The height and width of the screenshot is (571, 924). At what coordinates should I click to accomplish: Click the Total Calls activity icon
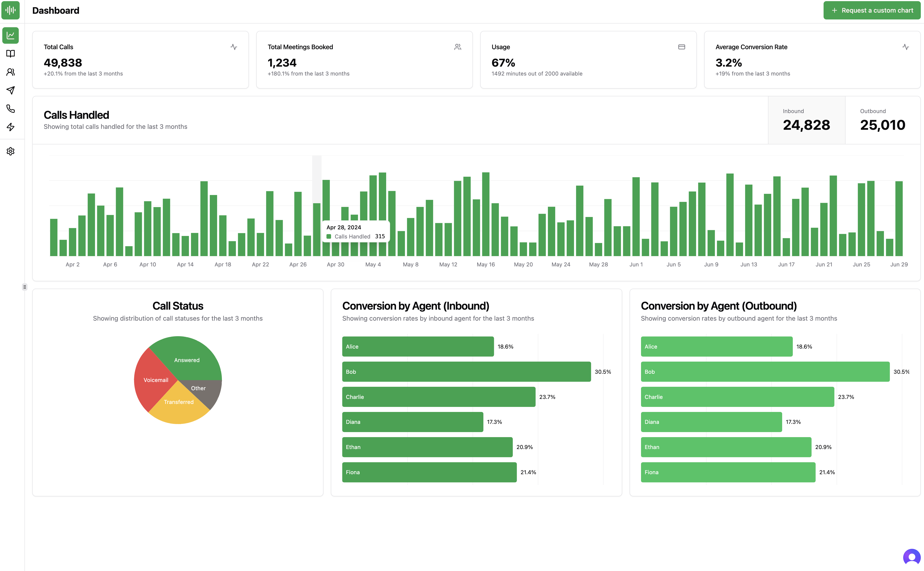pos(234,47)
